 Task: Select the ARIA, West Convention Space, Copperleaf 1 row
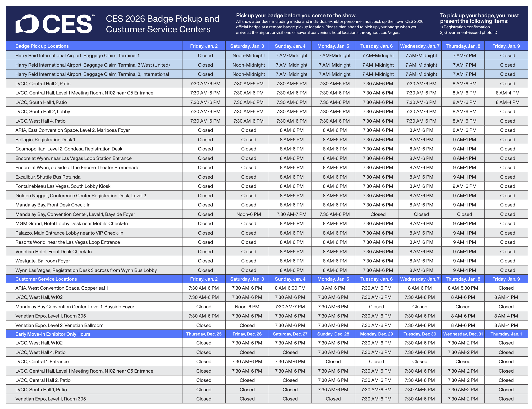pos(62,288)
